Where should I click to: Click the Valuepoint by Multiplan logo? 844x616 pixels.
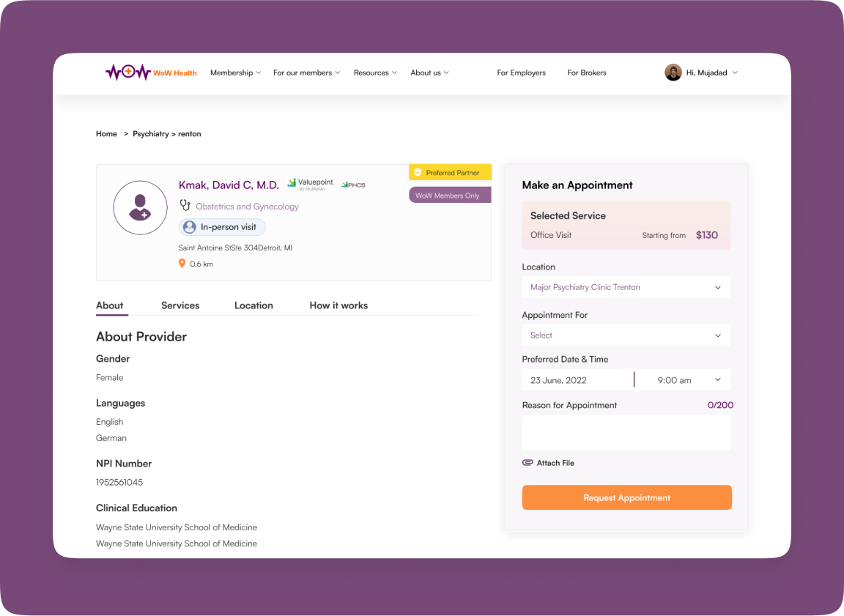coord(311,184)
